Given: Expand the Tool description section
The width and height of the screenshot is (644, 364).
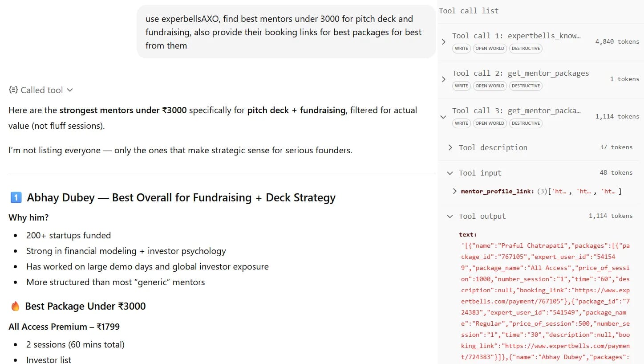Looking at the screenshot, I should (x=450, y=147).
